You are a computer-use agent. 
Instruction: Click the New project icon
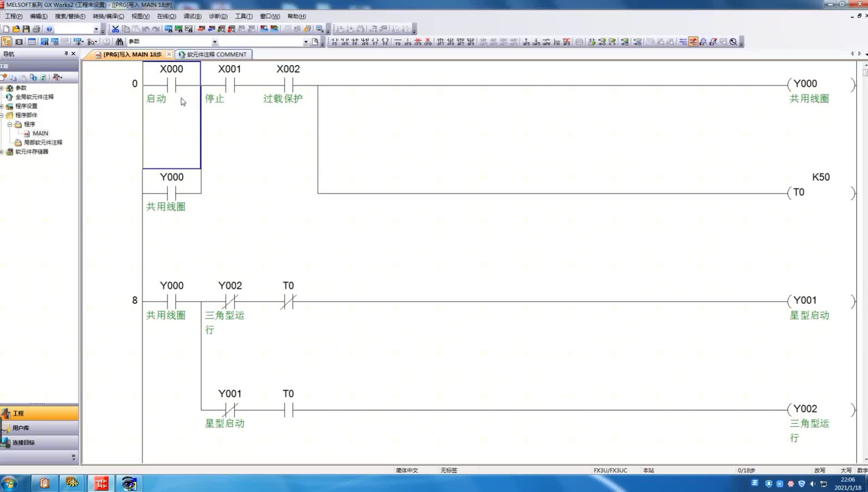click(6, 29)
